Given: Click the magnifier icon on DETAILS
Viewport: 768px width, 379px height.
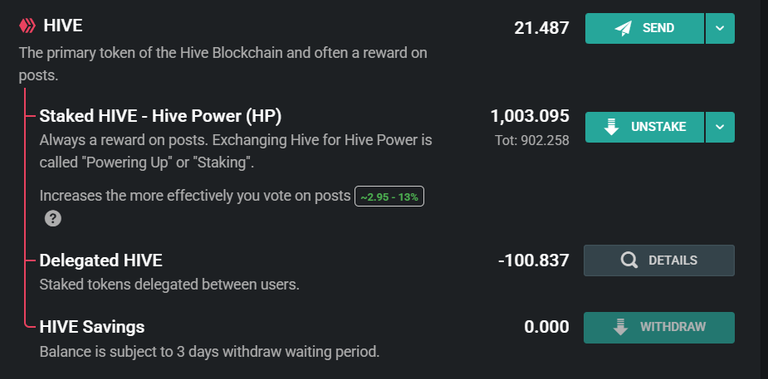Looking at the screenshot, I should [x=629, y=261].
